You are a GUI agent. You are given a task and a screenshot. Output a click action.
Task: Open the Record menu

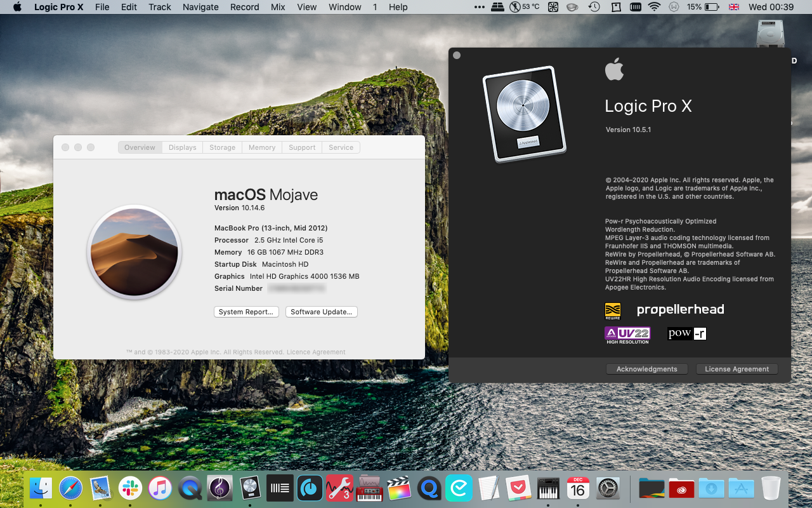click(x=245, y=7)
